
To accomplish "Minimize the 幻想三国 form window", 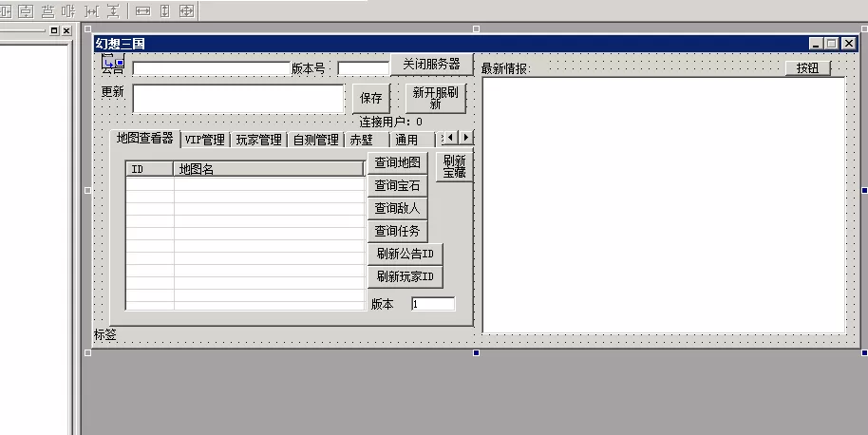I will point(816,44).
